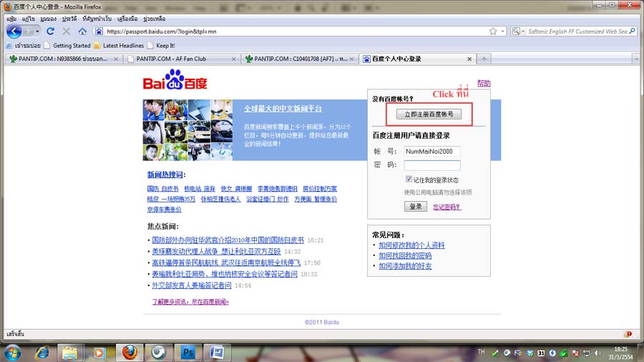644x362 pixels.
Task: Click the Softonic search input box
Action: click(577, 31)
